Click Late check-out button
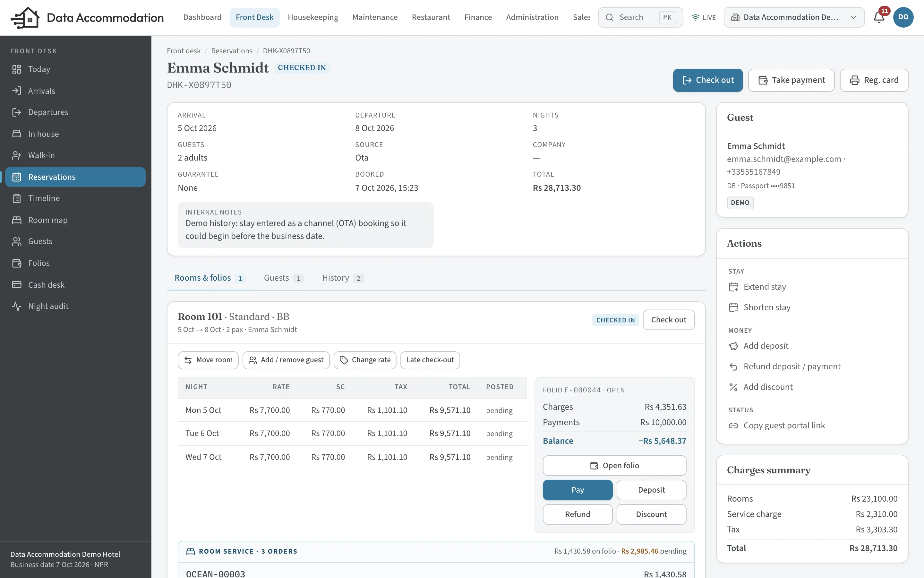The height and width of the screenshot is (578, 924). tap(430, 360)
